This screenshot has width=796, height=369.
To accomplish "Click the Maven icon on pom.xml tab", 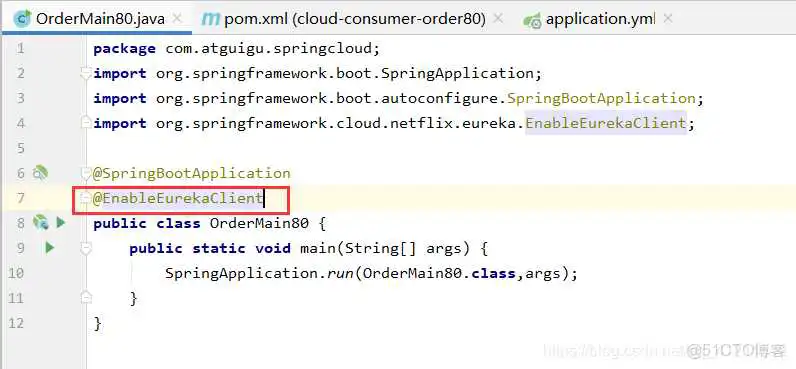I will [211, 20].
